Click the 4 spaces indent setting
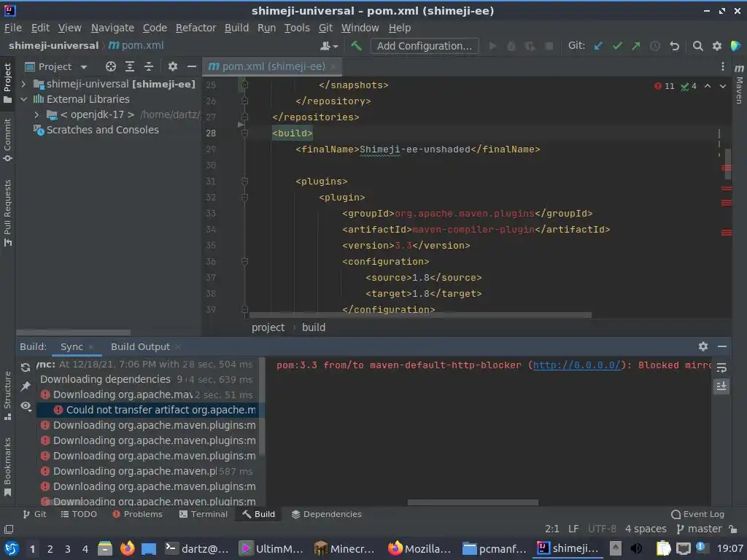The height and width of the screenshot is (560, 747). click(646, 529)
